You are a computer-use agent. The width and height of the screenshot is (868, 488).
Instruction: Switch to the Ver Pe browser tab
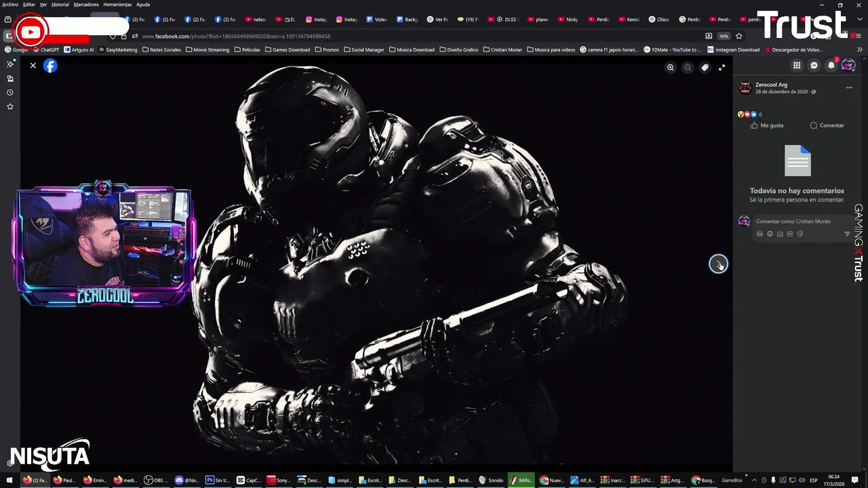point(437,20)
